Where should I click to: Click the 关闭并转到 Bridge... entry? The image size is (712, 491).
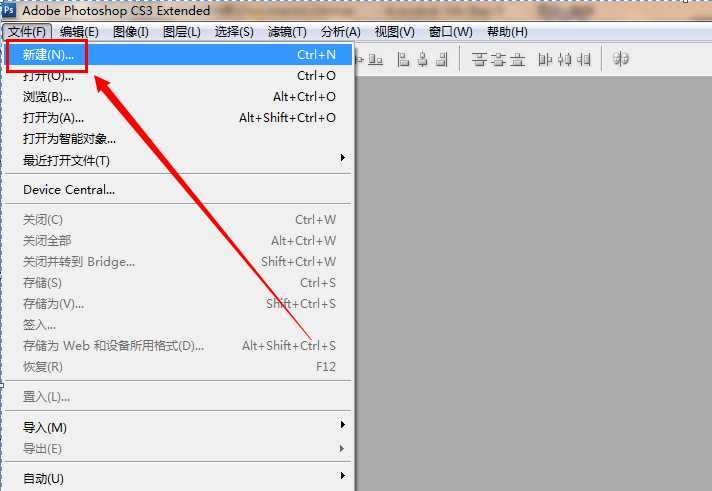[179, 262]
